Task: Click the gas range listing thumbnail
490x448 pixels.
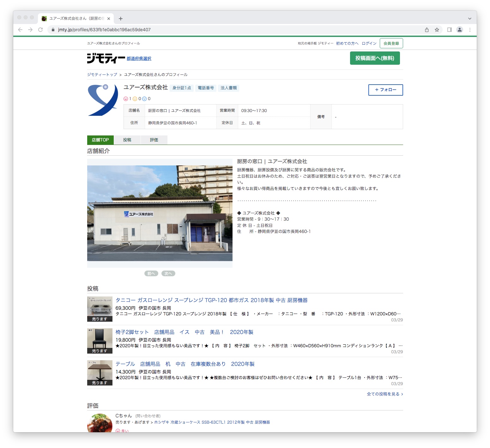Action: [x=100, y=309]
